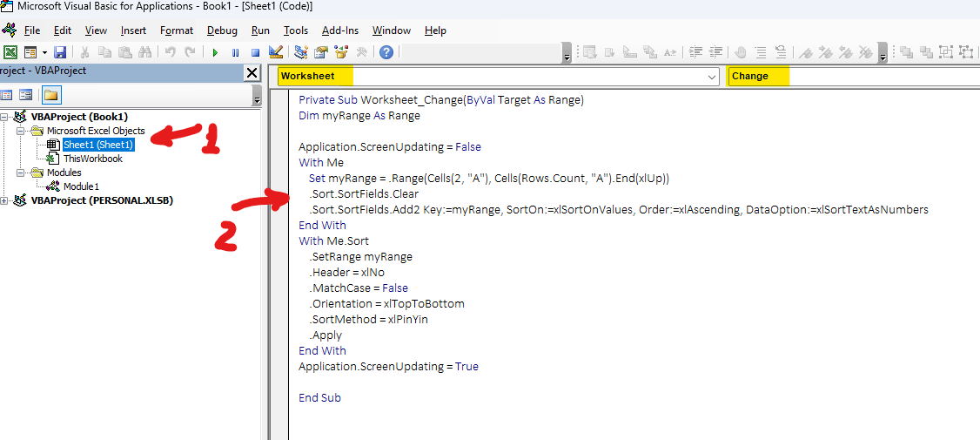Screen dimensions: 980x440
Task: Click the View Object icon in Project panel
Action: (x=26, y=95)
